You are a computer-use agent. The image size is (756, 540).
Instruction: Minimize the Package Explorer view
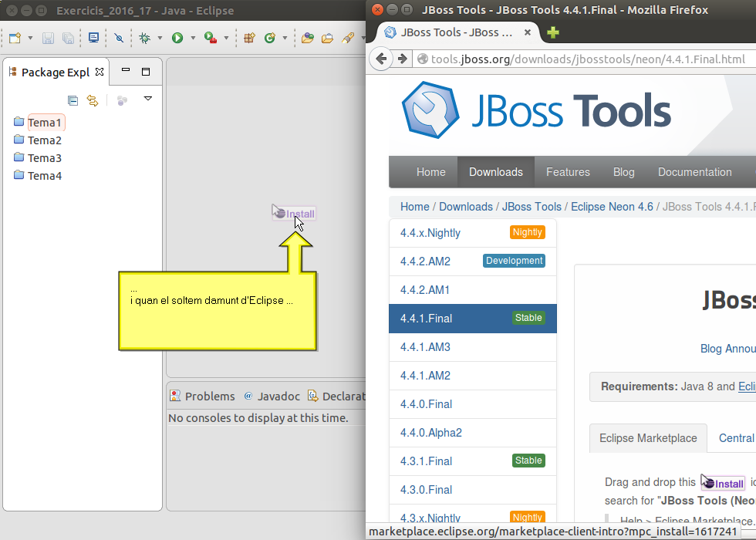coord(126,70)
